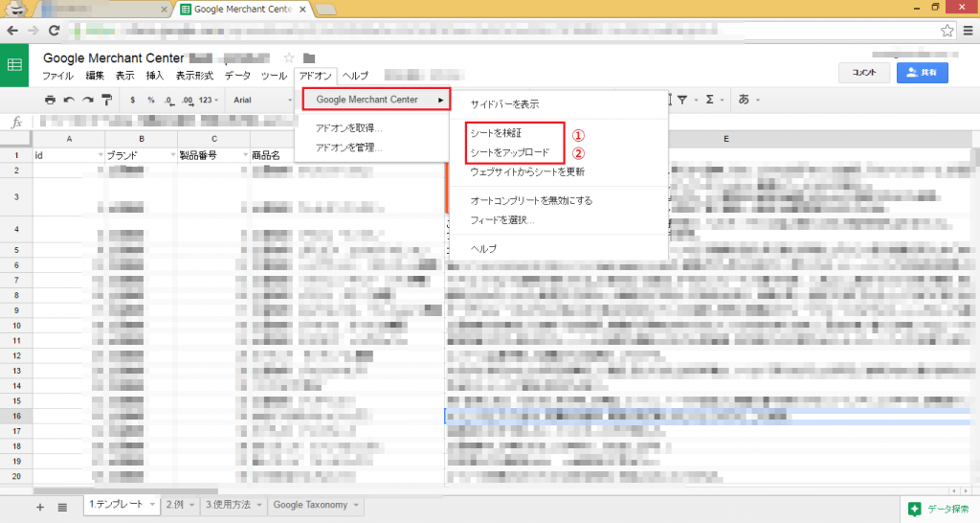Star this spreadsheet
The height and width of the screenshot is (523, 980).
click(289, 57)
